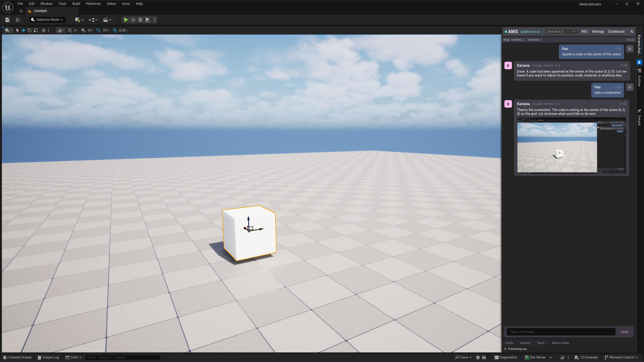Click the screenshot thumbnail in chat
Screen dimensions: 644x362
[571, 145]
